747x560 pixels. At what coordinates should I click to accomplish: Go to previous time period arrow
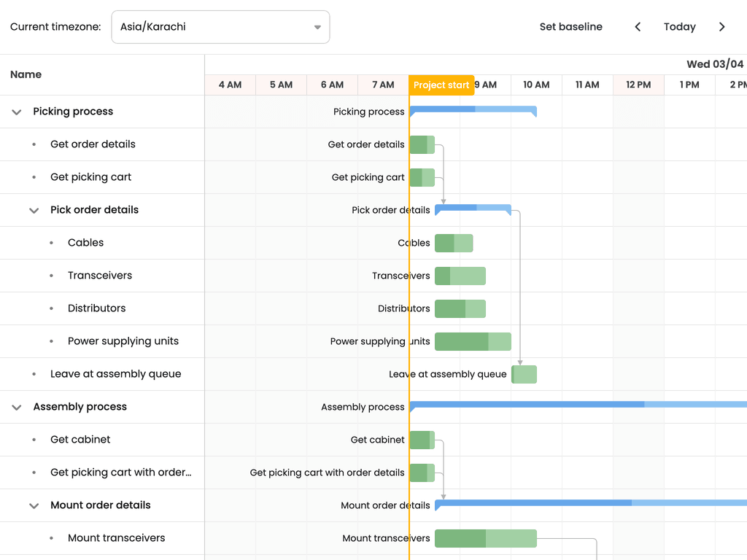(x=638, y=27)
